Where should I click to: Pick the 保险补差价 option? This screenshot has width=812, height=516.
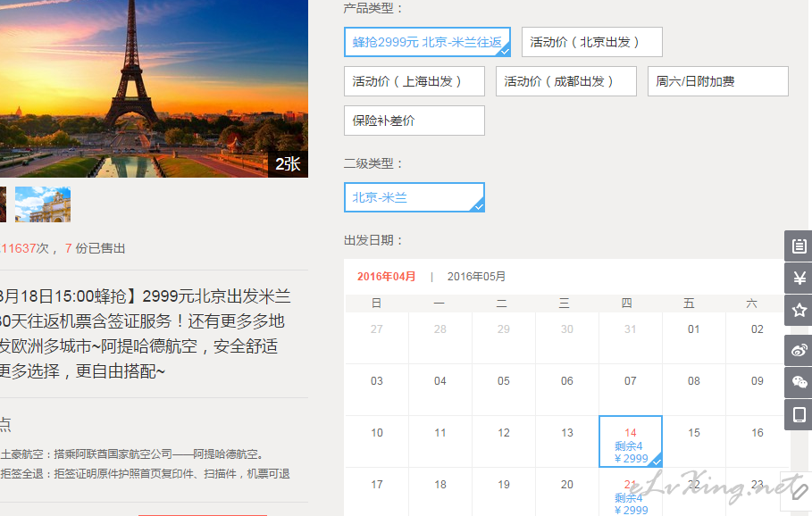[x=414, y=121]
